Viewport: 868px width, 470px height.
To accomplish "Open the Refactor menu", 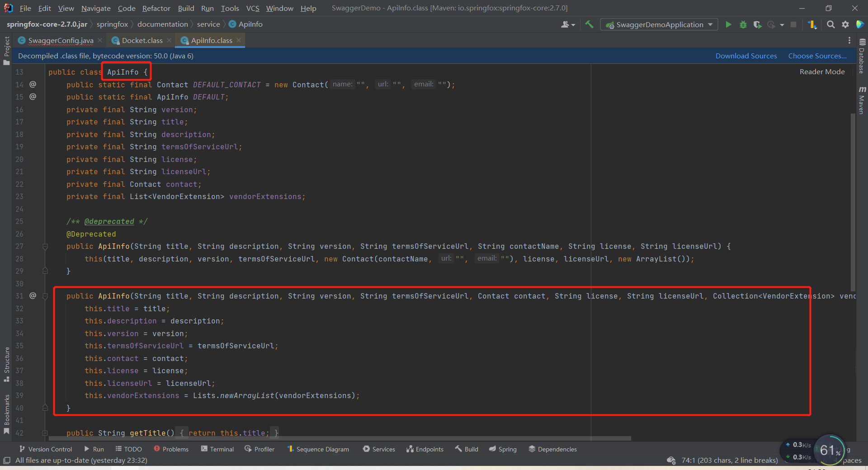I will coord(156,8).
